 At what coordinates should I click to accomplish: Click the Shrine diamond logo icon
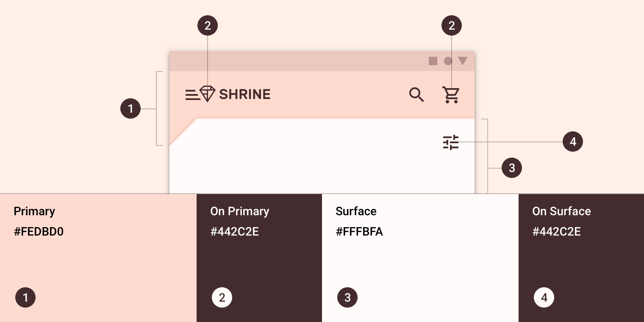[x=208, y=94]
